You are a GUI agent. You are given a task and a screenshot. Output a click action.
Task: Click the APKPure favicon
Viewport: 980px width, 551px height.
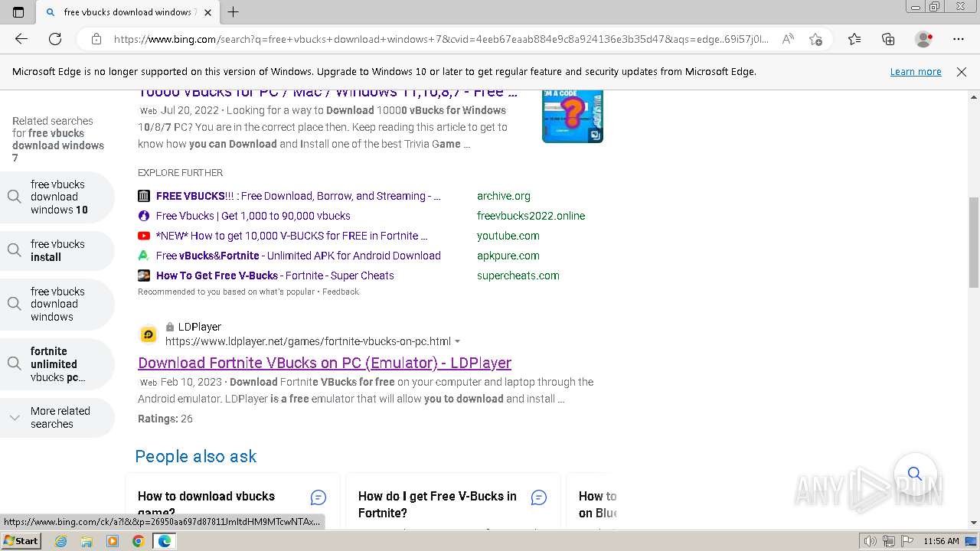tap(144, 256)
